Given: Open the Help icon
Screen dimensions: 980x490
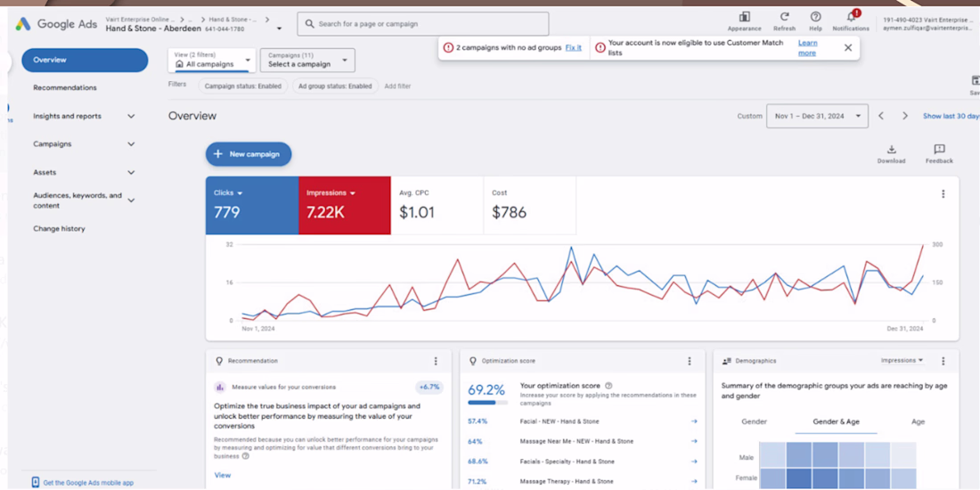Looking at the screenshot, I should coord(815,17).
